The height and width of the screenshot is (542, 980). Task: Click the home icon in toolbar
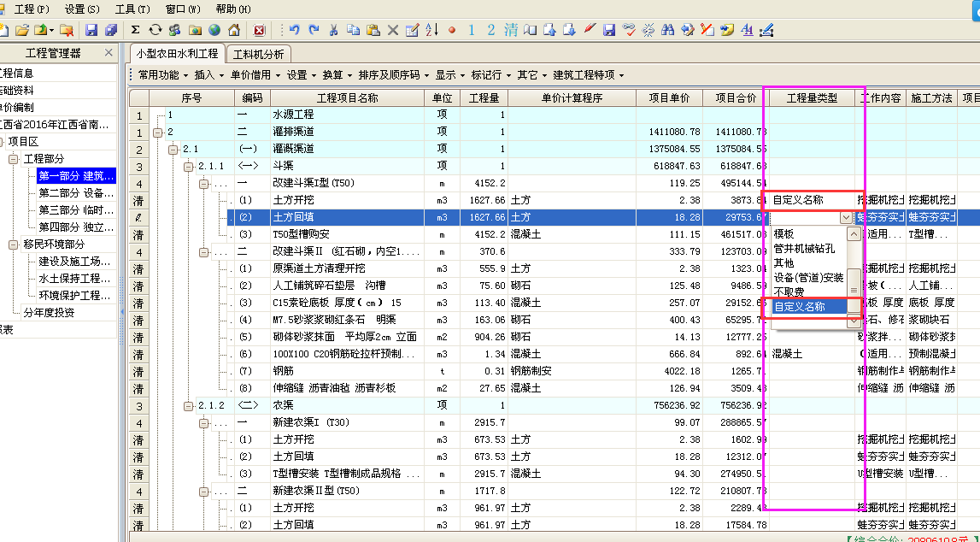click(233, 30)
